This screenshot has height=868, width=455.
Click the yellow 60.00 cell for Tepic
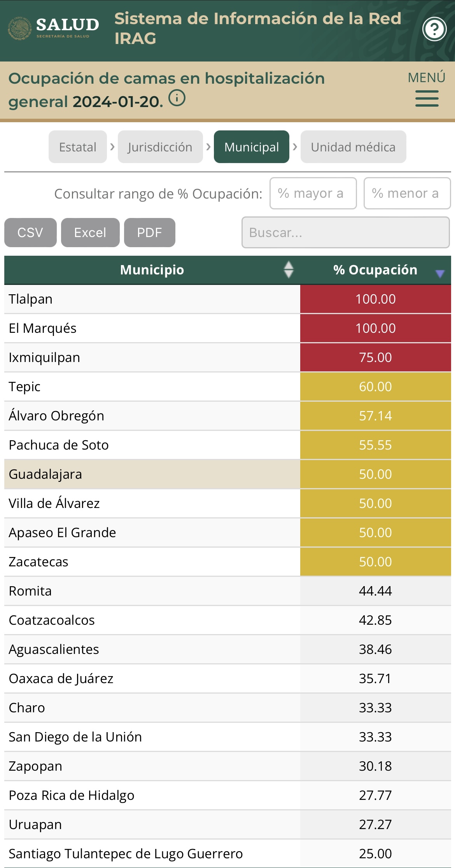pos(375,387)
